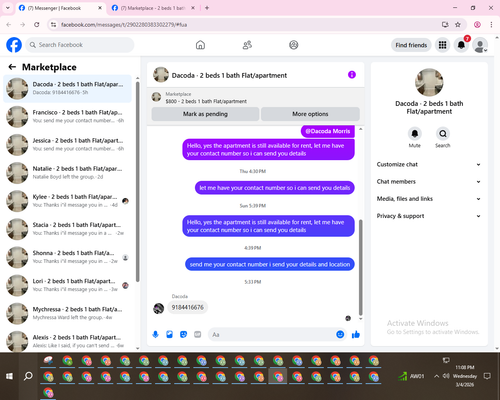Open the notifications bell icon
Viewport: 500px width, 400px height.
point(461,45)
